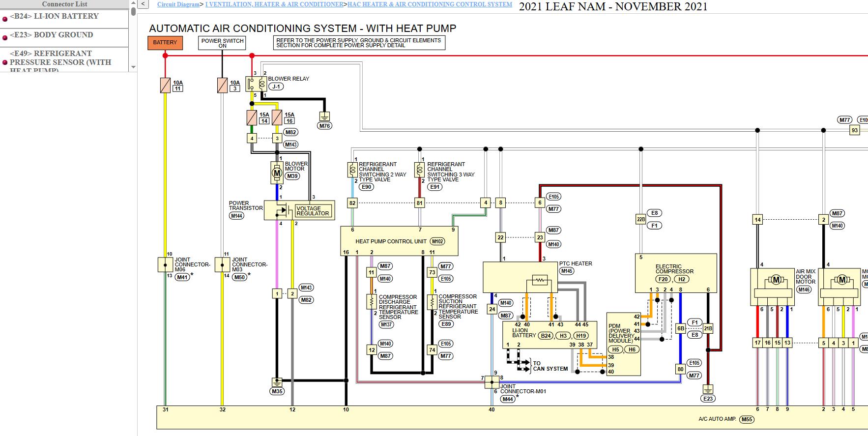The width and height of the screenshot is (868, 436).
Task: Click the 15A fuse number 14 symbol
Action: point(252,117)
